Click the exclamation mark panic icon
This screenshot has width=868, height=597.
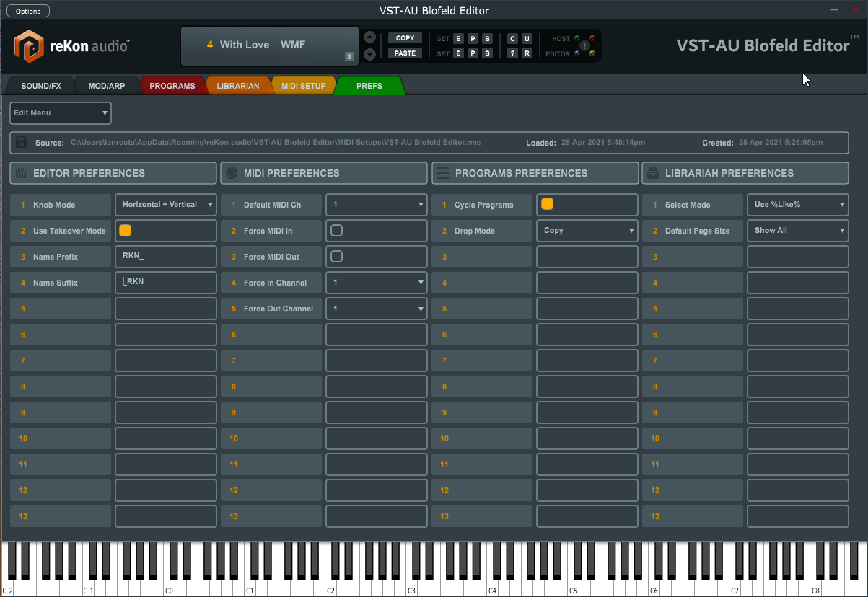[x=585, y=46]
